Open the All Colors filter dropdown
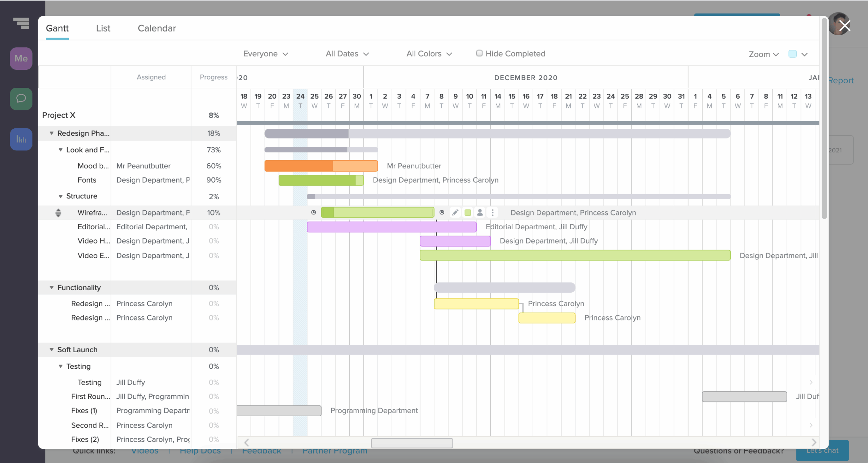This screenshot has height=463, width=868. 429,54
